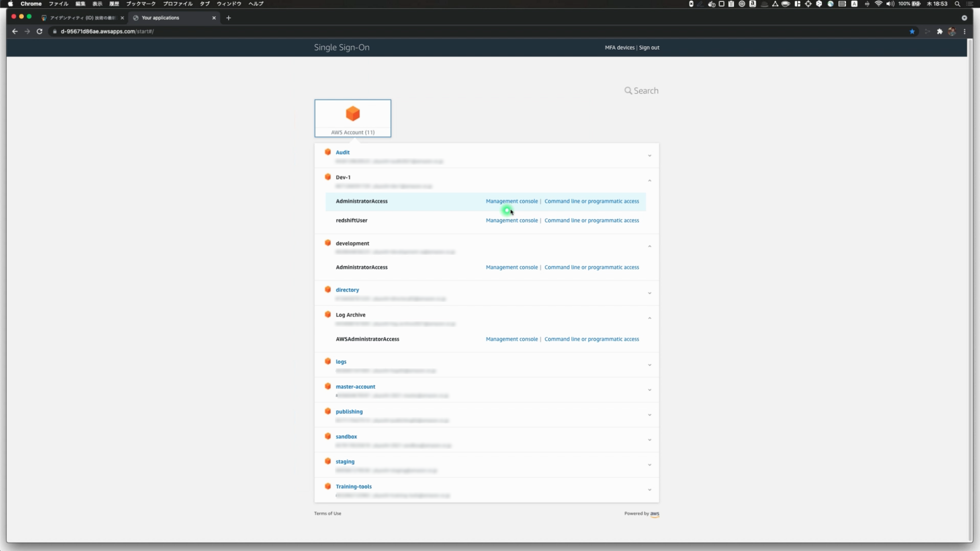Open Management console for AWSAdministratorAccess
This screenshot has width=980, height=551.
click(x=512, y=339)
